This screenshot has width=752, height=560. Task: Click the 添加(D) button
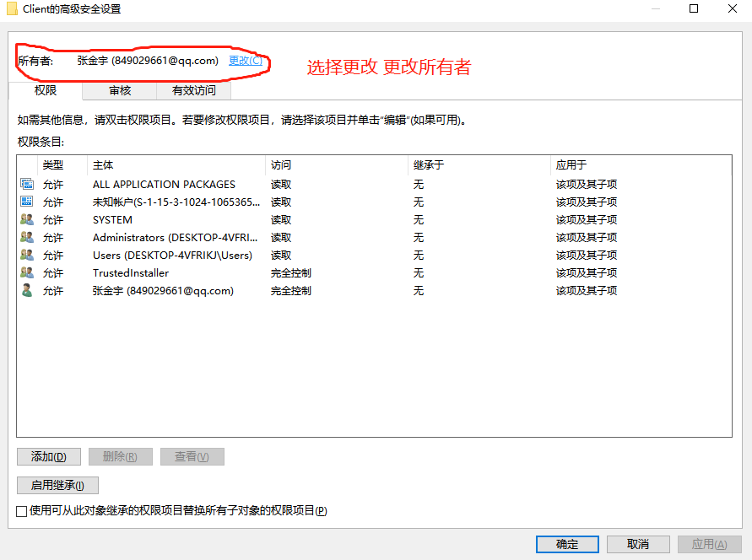pos(49,456)
